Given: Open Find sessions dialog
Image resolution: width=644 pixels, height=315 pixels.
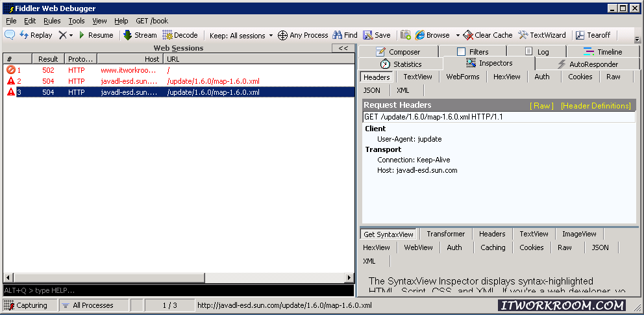Looking at the screenshot, I should coord(345,35).
